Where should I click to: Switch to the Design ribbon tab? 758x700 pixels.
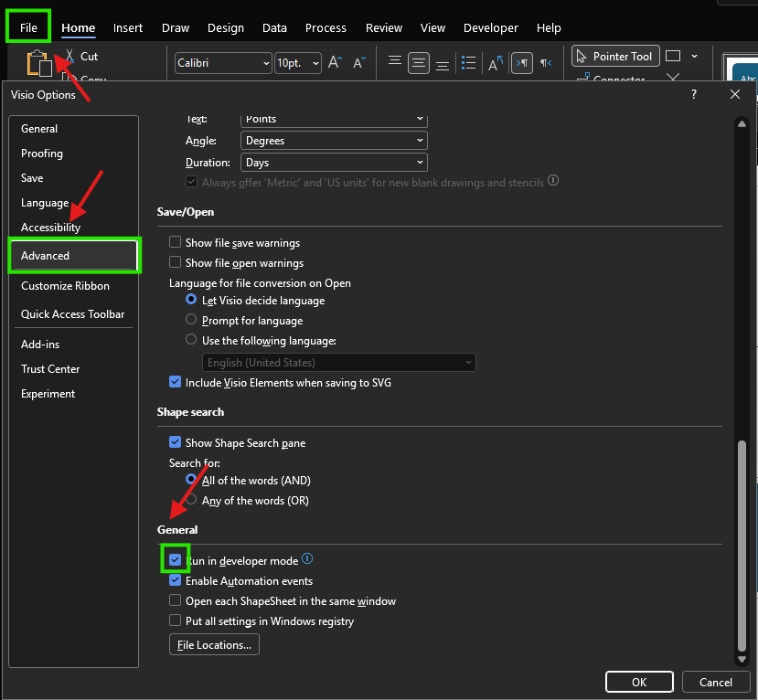click(x=226, y=28)
